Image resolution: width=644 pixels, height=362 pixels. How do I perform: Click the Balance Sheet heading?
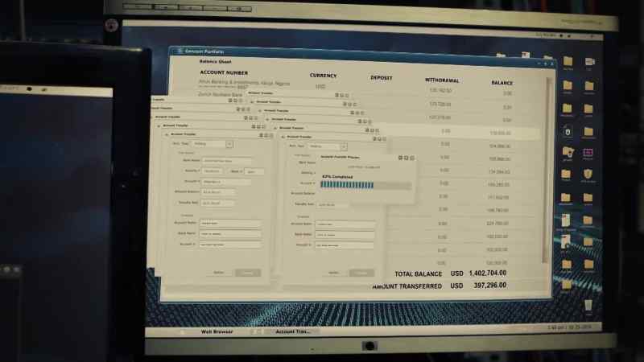[x=215, y=62]
